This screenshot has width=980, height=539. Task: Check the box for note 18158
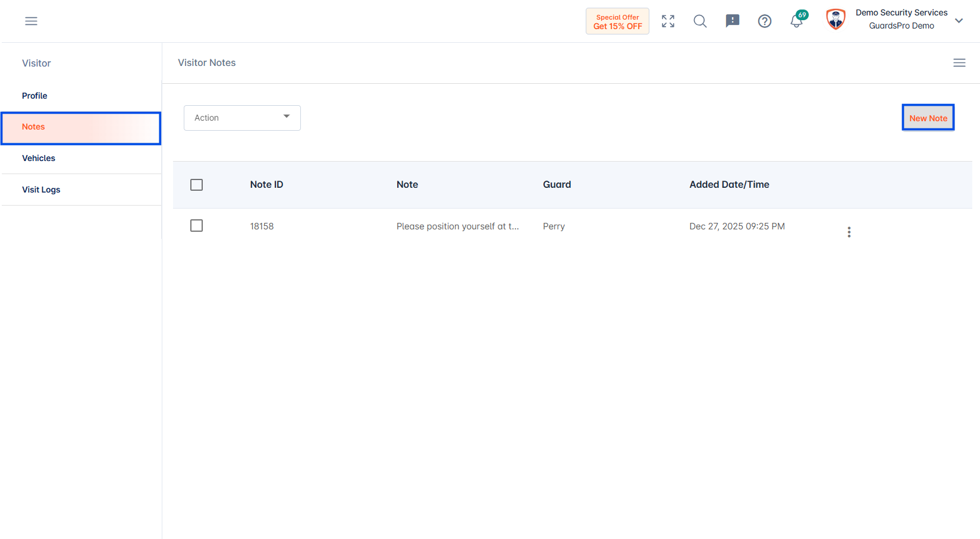click(196, 226)
